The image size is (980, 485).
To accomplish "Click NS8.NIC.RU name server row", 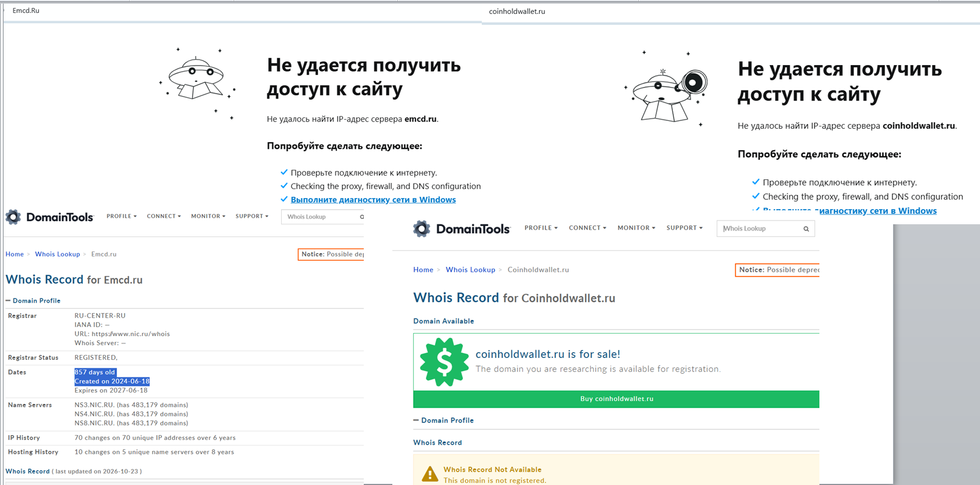I will [131, 423].
